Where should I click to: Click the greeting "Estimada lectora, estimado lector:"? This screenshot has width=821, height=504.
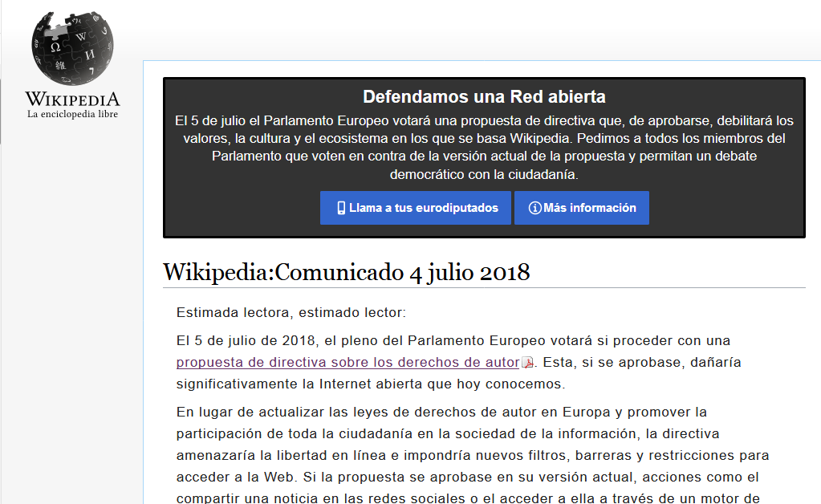pyautogui.click(x=291, y=312)
